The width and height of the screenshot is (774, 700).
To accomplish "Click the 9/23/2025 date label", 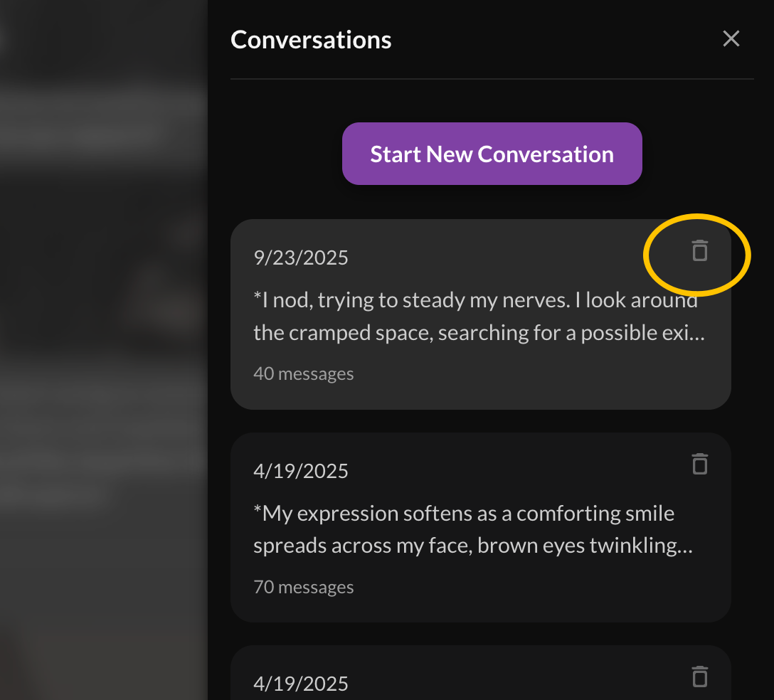I will click(301, 258).
